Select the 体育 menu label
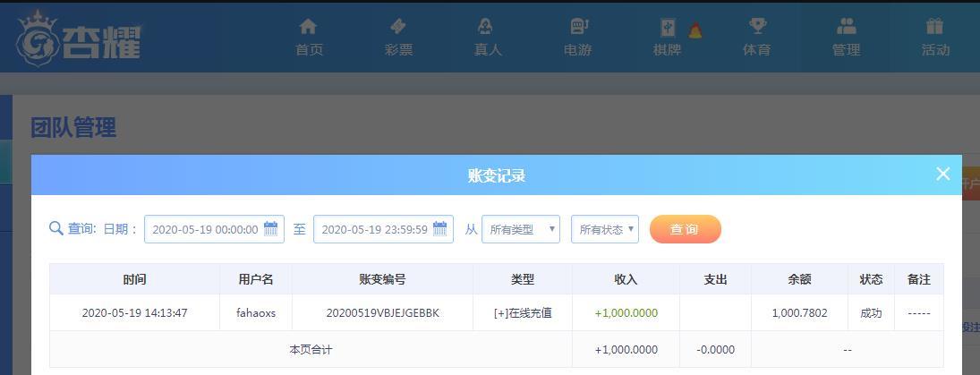Image resolution: width=980 pixels, height=375 pixels. (757, 50)
